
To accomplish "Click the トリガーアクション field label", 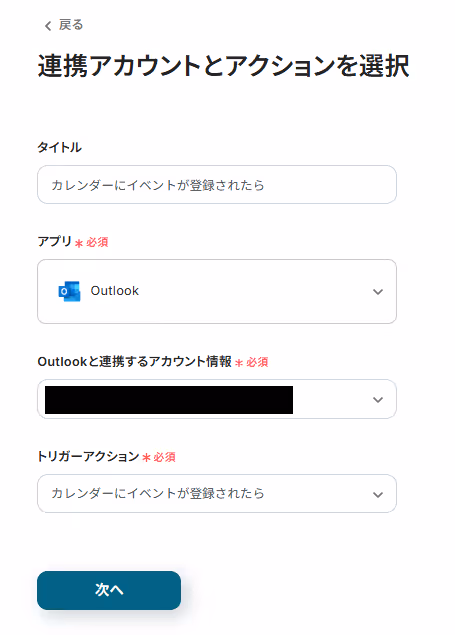I will pyautogui.click(x=88, y=456).
